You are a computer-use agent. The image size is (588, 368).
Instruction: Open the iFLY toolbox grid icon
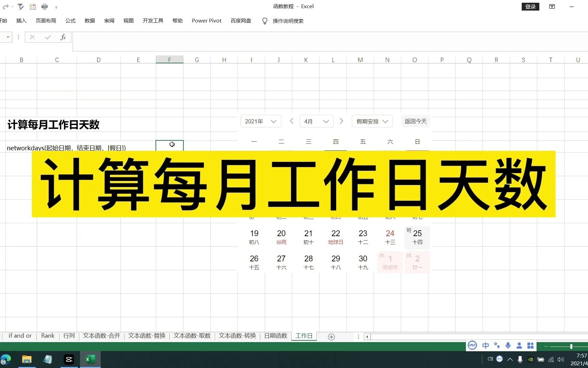tap(530, 346)
